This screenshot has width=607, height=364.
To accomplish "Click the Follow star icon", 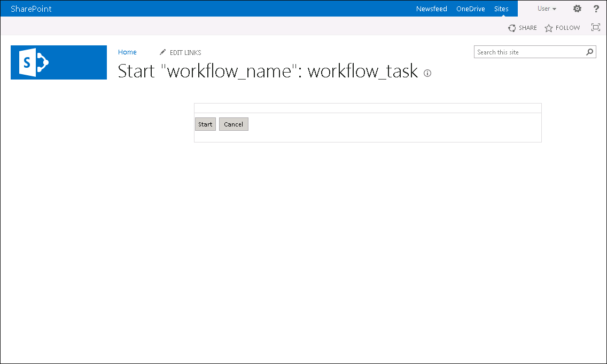I will point(549,28).
